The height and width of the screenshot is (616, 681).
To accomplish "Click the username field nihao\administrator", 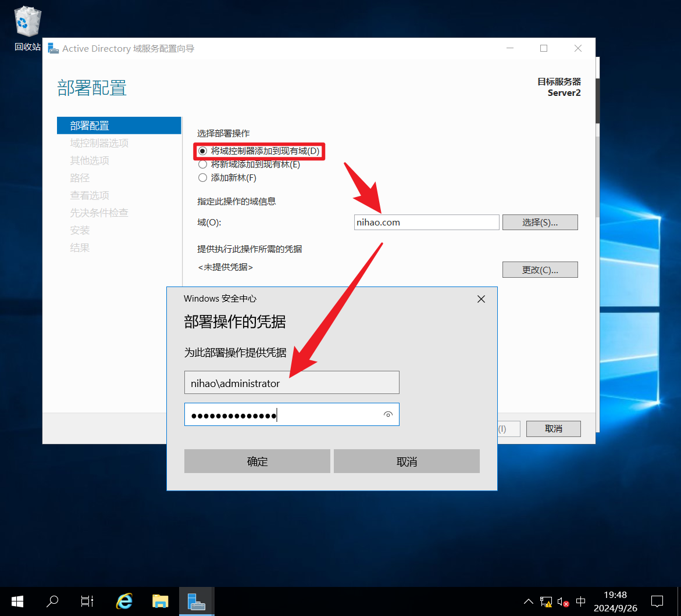I will coord(291,382).
